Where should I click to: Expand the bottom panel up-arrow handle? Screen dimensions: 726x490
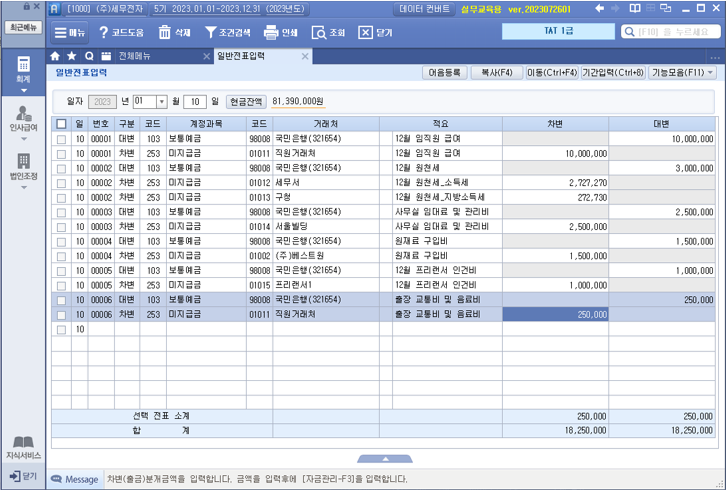(x=385, y=459)
